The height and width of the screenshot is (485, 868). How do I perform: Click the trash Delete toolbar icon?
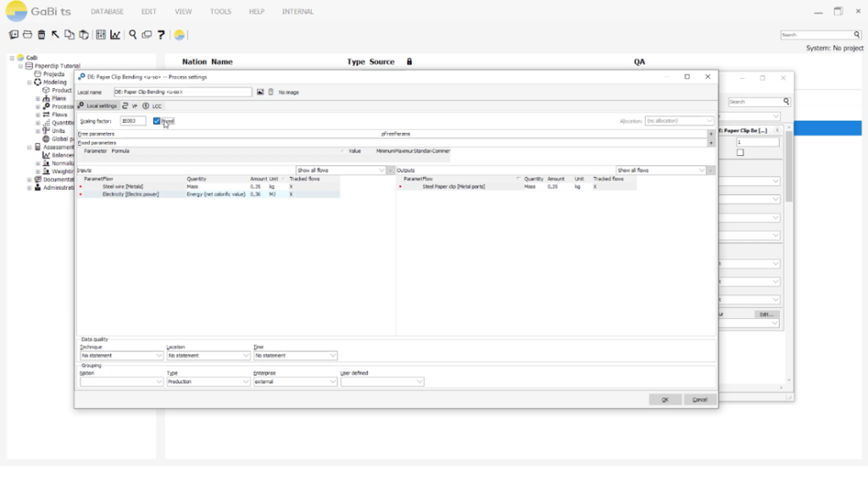[x=42, y=35]
